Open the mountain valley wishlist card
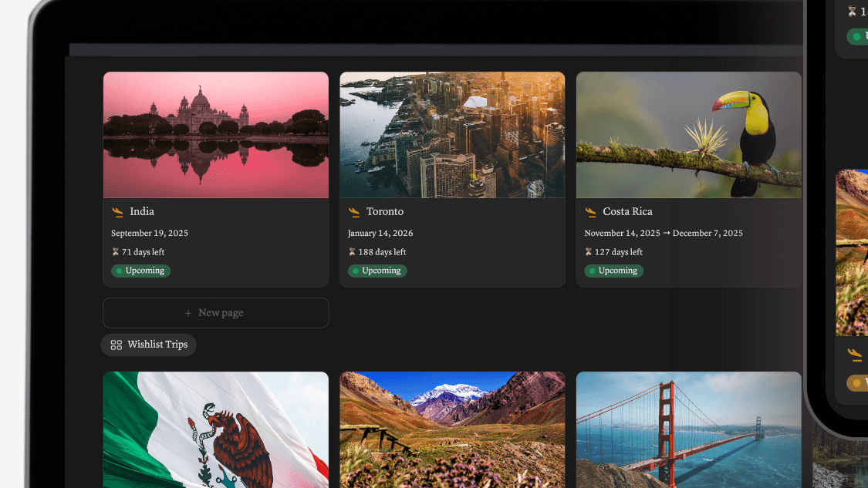The image size is (868, 488). pos(452,430)
